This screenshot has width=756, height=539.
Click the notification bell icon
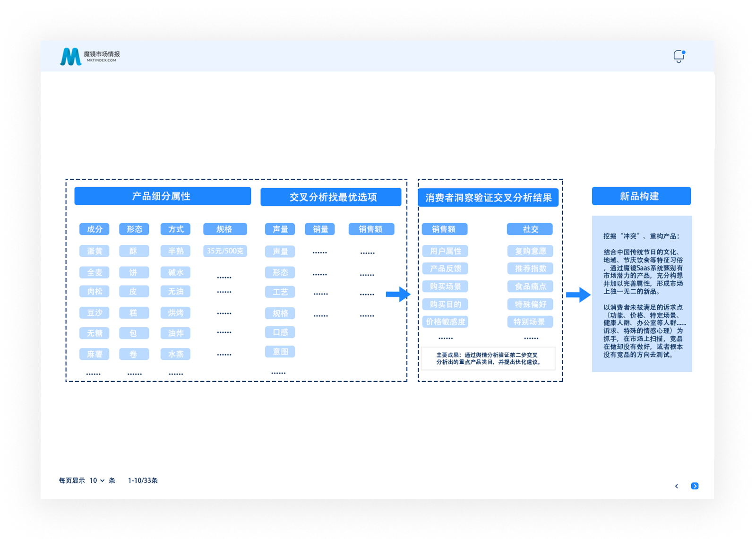click(679, 56)
